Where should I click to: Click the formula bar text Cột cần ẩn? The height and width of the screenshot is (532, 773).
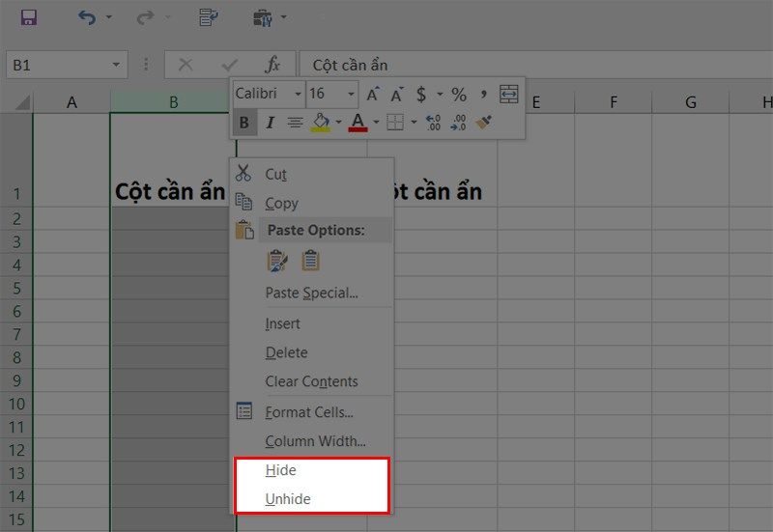[x=350, y=65]
